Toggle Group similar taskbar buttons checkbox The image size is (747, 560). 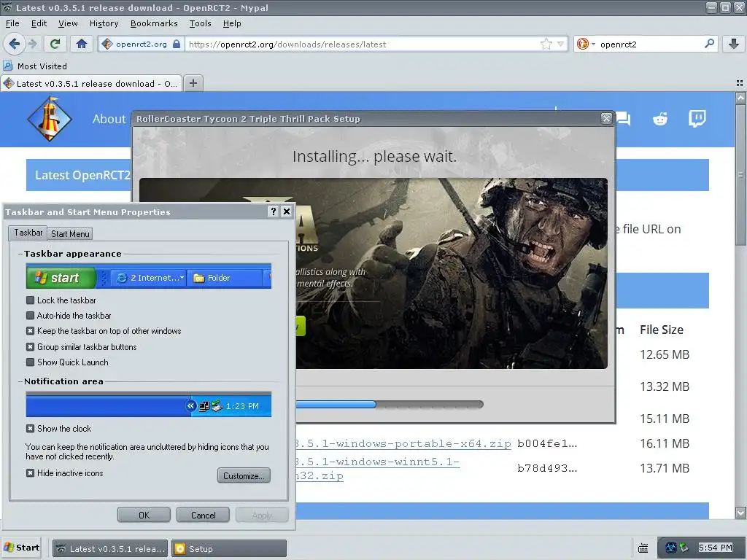pyautogui.click(x=31, y=346)
